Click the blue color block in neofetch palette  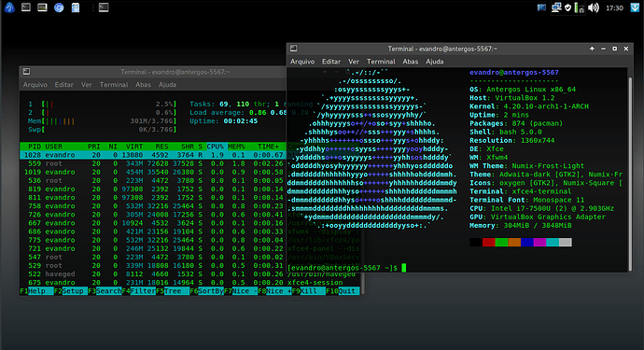click(x=527, y=243)
